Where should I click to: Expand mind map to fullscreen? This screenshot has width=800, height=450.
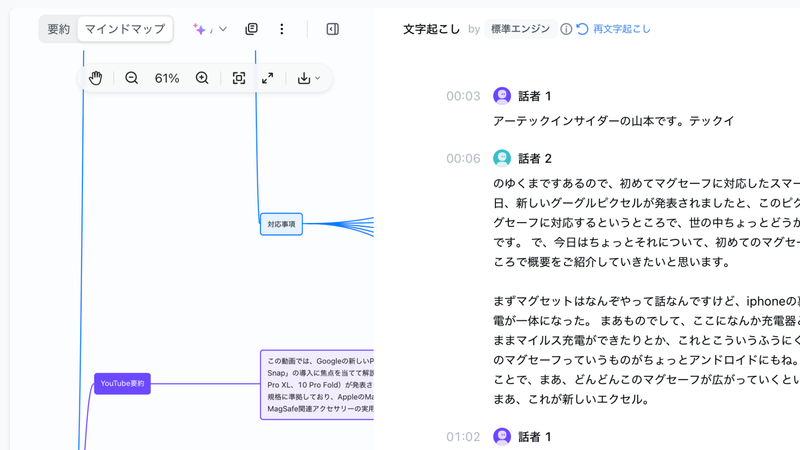pos(268,78)
